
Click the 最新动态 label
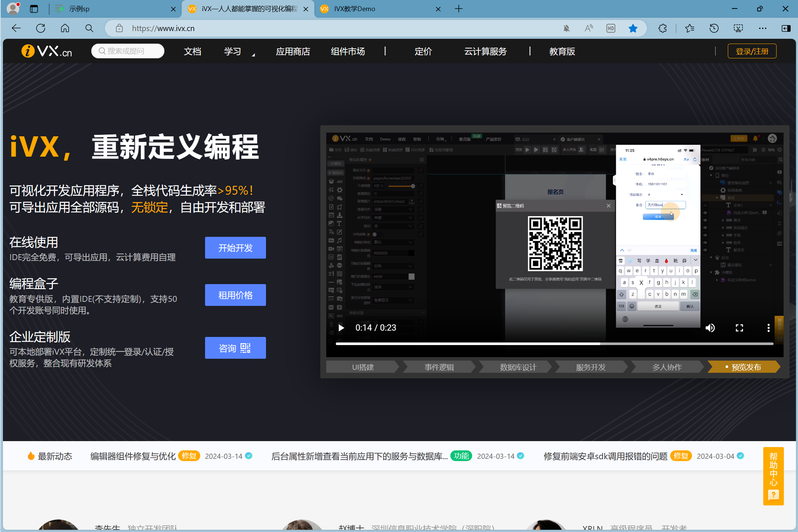click(55, 456)
